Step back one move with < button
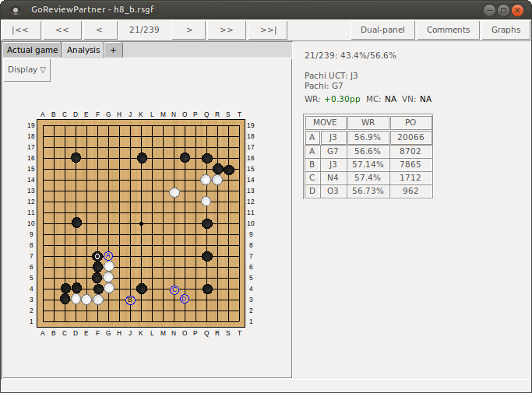The image size is (532, 393). [99, 30]
